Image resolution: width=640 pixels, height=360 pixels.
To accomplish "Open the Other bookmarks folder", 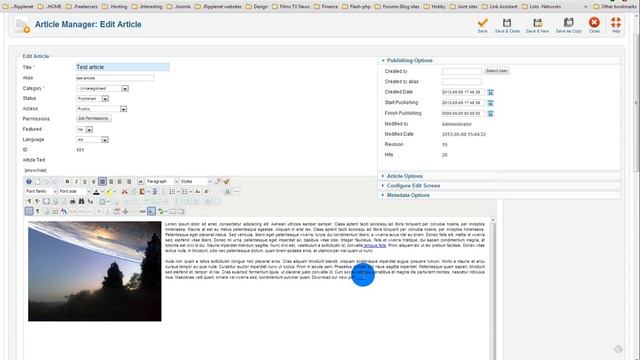I will (x=614, y=7).
